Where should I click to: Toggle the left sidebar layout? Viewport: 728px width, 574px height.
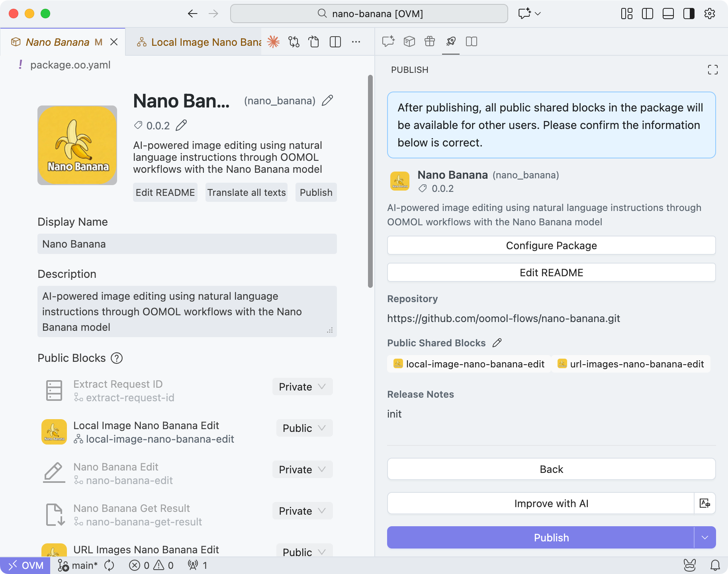tap(648, 14)
